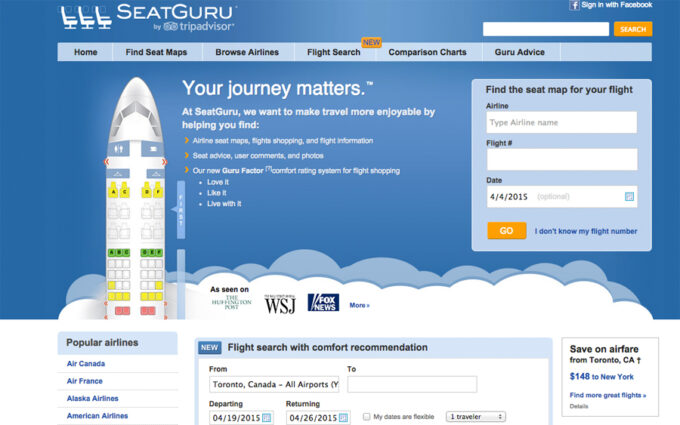
Task: Click the SeatGuru logo
Action: point(148,17)
